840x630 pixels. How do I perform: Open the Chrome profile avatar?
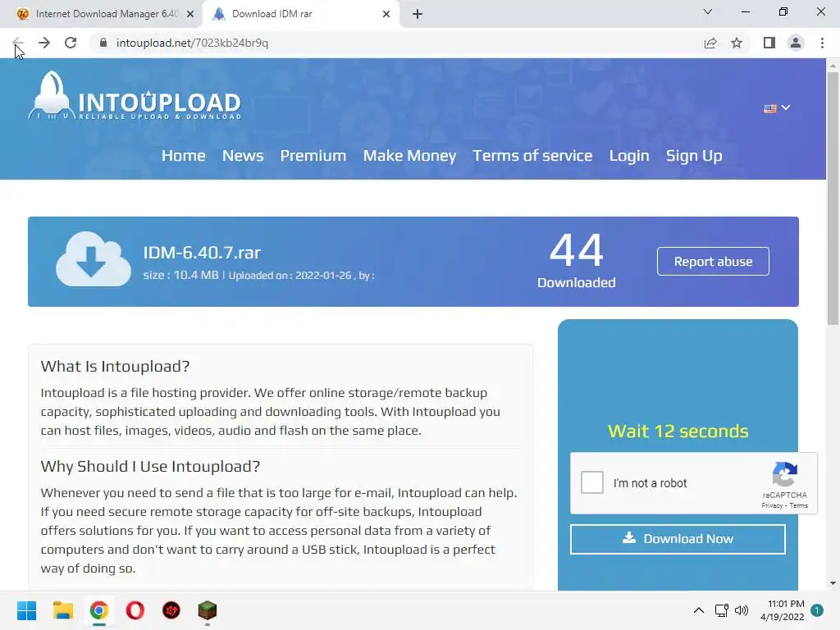coord(796,43)
